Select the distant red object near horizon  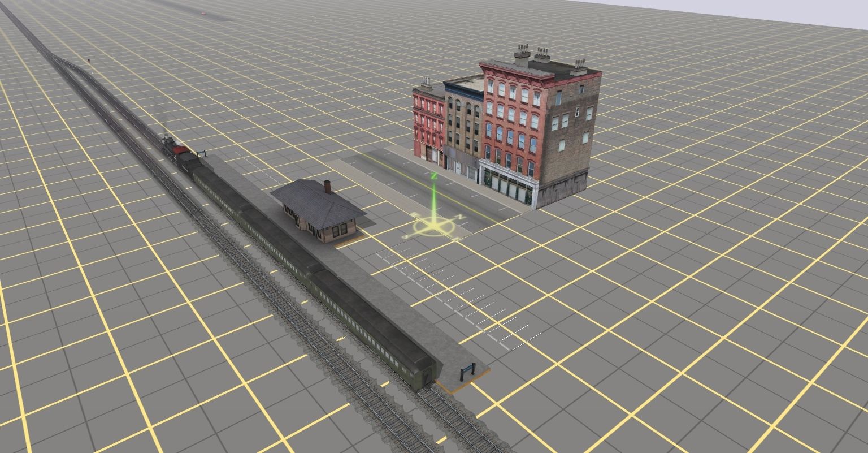pos(202,12)
